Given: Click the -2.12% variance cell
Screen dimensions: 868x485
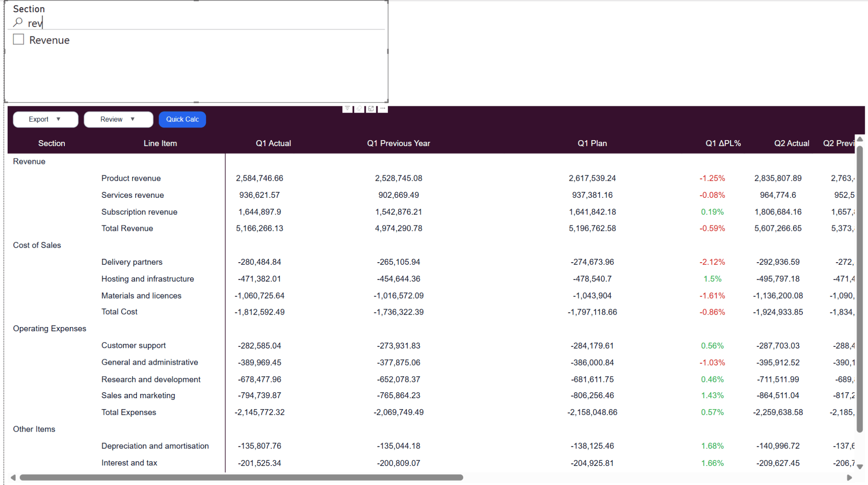Looking at the screenshot, I should point(712,262).
